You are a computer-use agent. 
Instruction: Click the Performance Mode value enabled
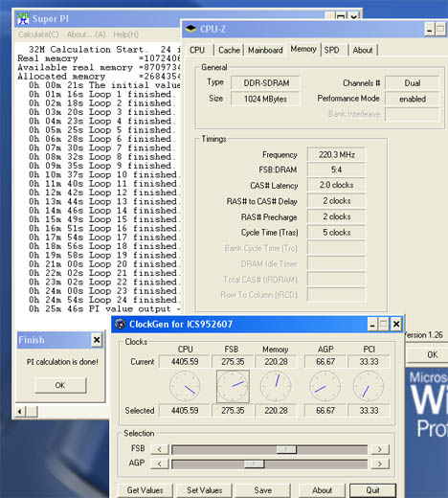click(x=412, y=99)
